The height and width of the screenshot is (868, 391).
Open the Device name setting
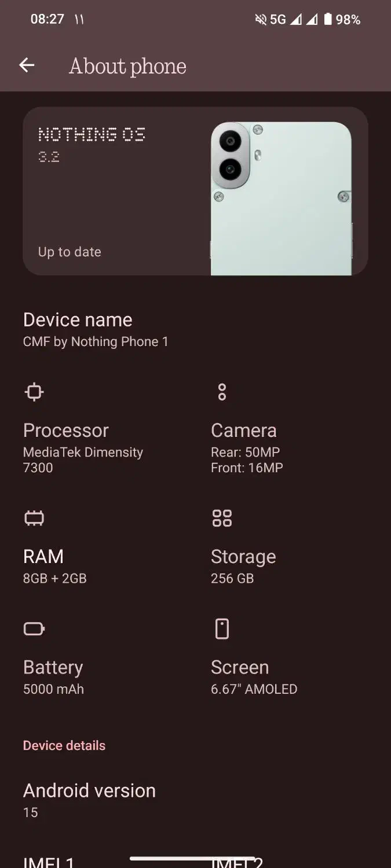pos(96,329)
